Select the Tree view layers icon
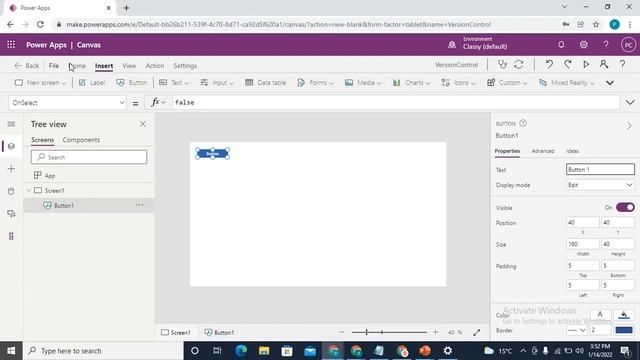The image size is (640, 360). tap(11, 146)
